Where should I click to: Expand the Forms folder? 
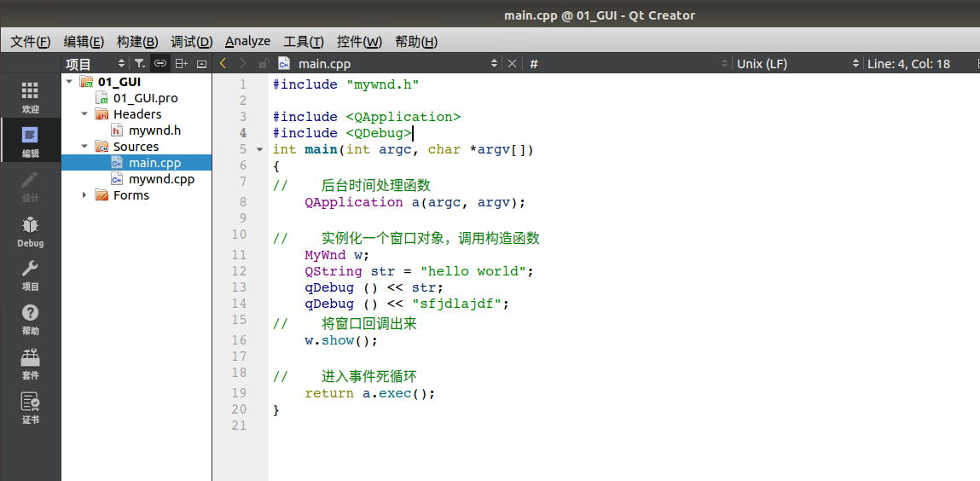pos(84,195)
